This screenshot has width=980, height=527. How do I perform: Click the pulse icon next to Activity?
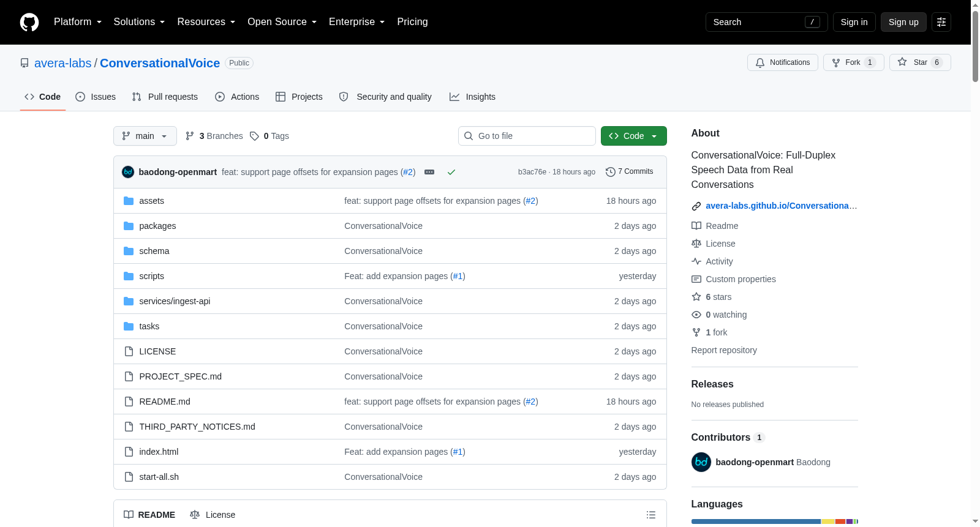(x=696, y=261)
